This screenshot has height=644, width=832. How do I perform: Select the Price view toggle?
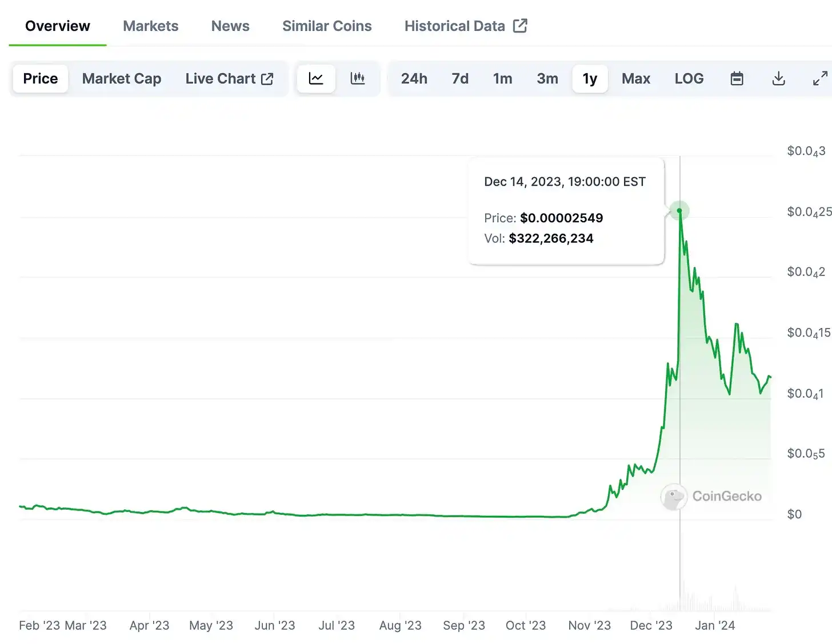pyautogui.click(x=41, y=78)
